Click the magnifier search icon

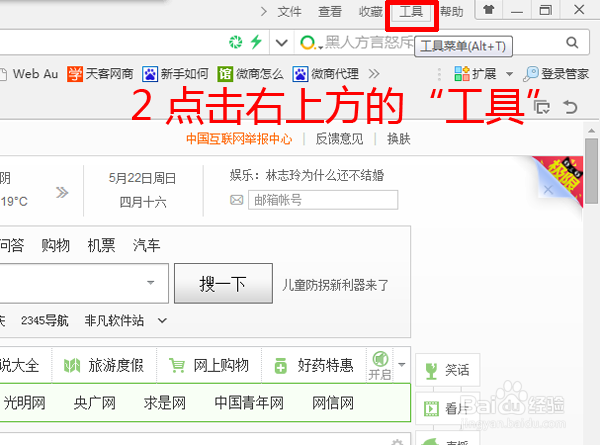pyautogui.click(x=572, y=42)
